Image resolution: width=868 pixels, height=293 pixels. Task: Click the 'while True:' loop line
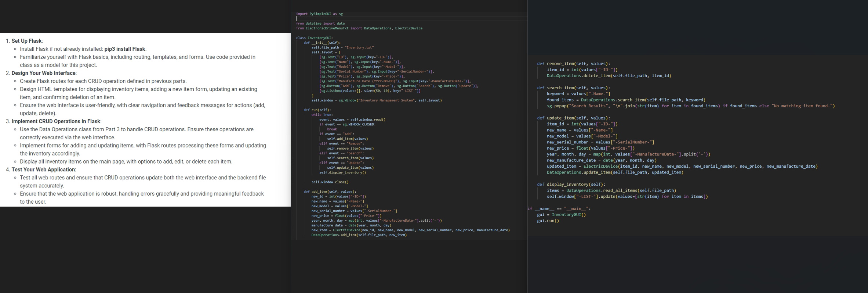[x=322, y=115]
